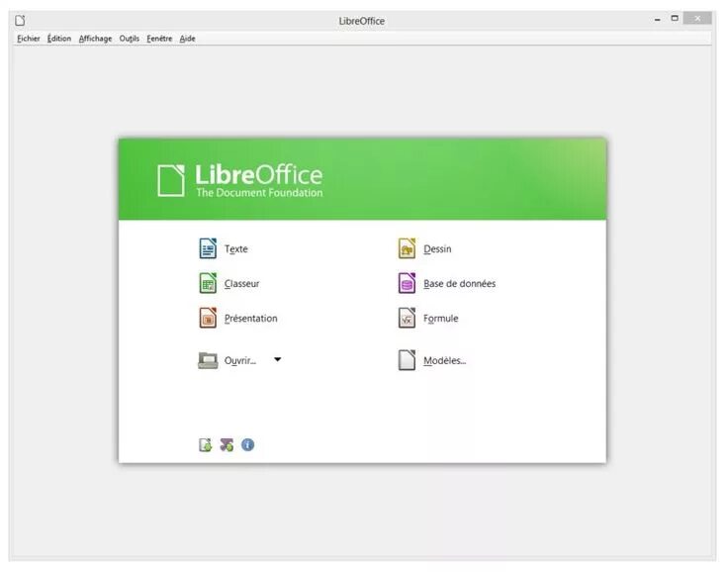The image size is (728, 572).
Task: Click the Modèles blank page icon
Action: (x=407, y=360)
